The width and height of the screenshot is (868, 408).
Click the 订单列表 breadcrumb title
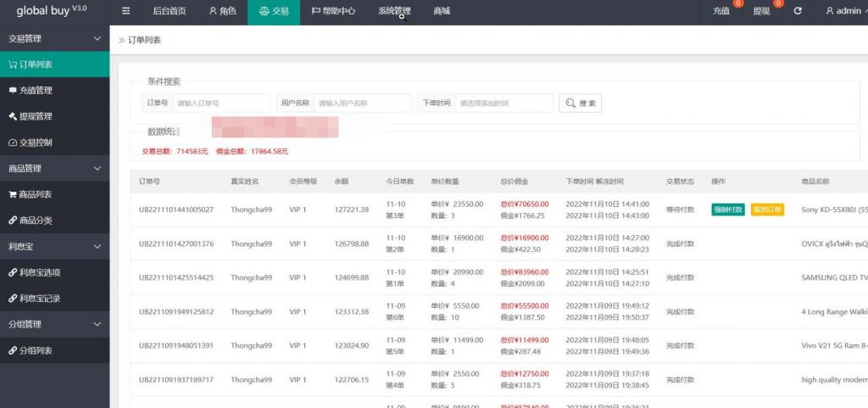144,41
